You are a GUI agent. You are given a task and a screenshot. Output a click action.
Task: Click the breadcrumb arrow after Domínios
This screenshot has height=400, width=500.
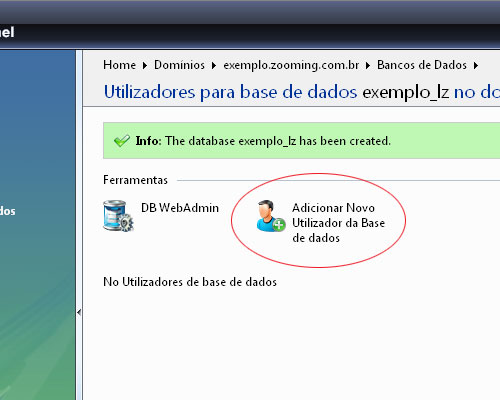click(214, 65)
